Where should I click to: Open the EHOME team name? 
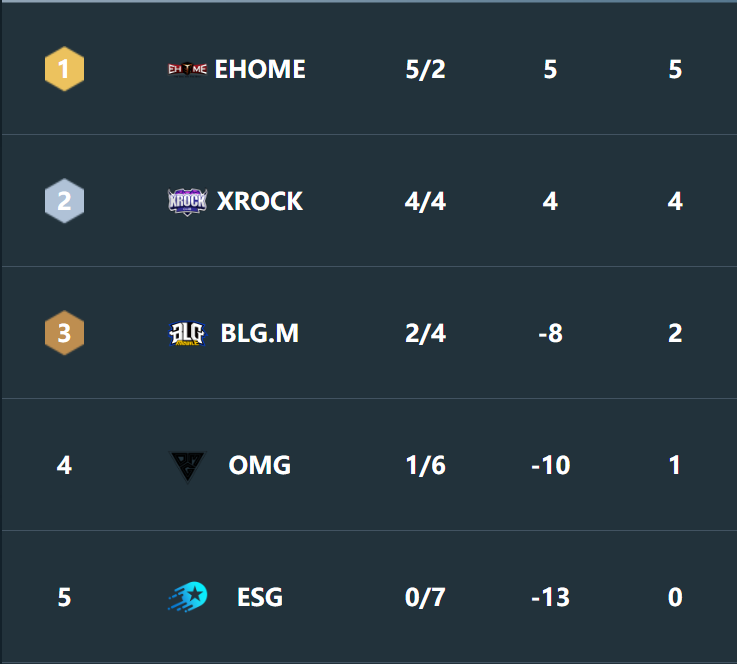pos(260,69)
